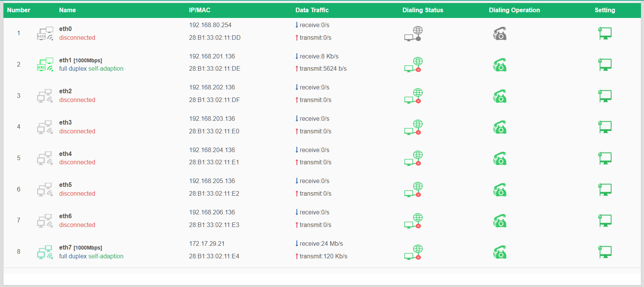Open eth4 settings monitor icon

(x=605, y=158)
